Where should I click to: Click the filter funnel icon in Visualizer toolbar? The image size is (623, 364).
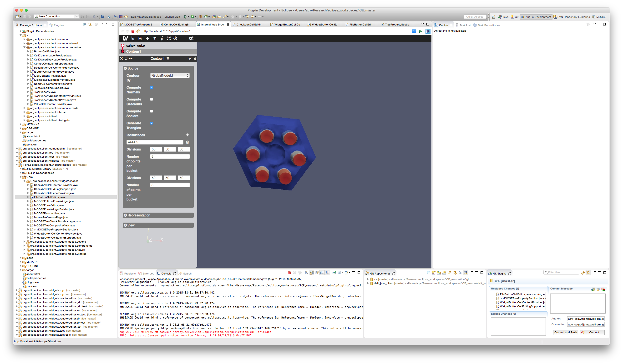(155, 38)
